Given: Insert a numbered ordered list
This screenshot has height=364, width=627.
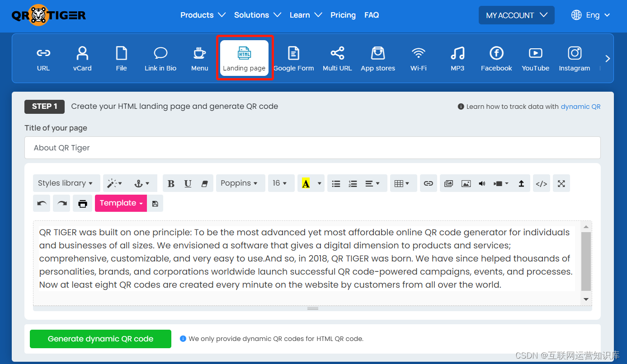Looking at the screenshot, I should pos(353,183).
